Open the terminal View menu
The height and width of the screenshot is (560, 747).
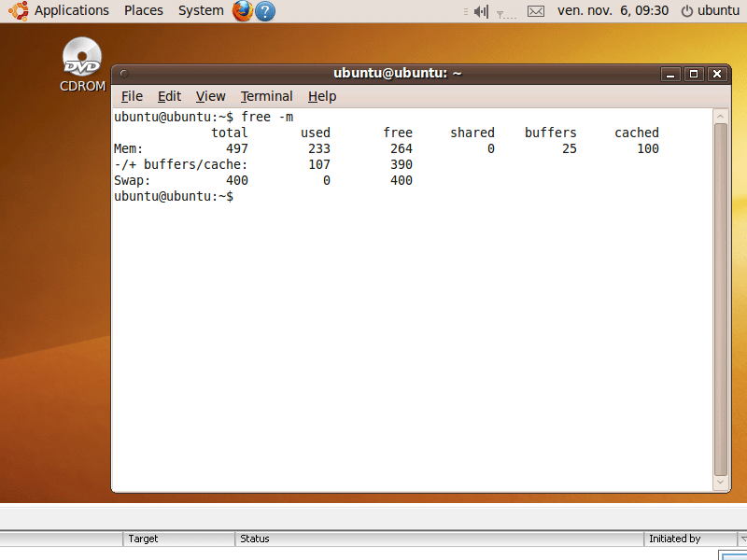(211, 96)
